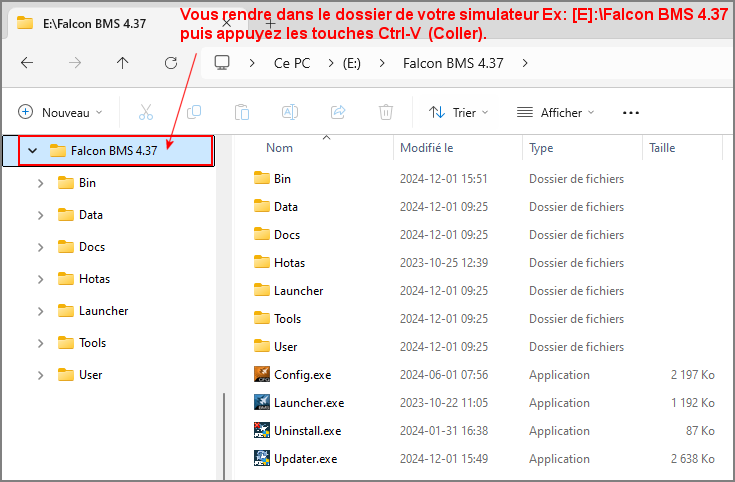Click the Paste clipboard icon

click(242, 113)
